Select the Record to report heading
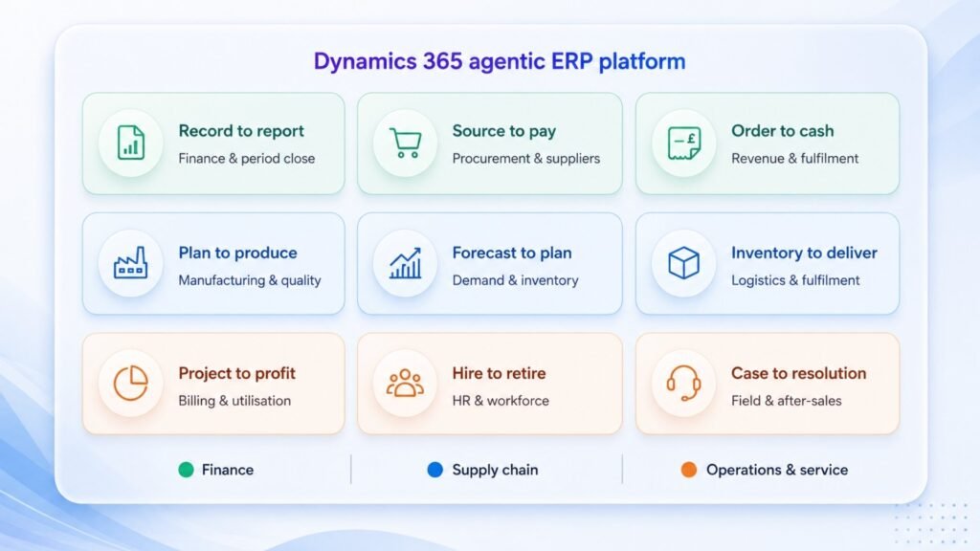This screenshot has height=551, width=980. point(241,130)
